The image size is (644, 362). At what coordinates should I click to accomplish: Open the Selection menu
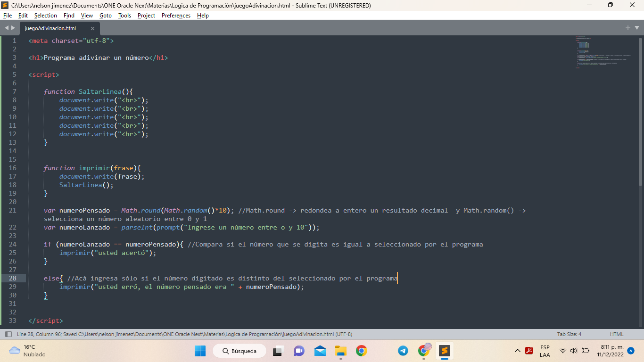coord(45,16)
